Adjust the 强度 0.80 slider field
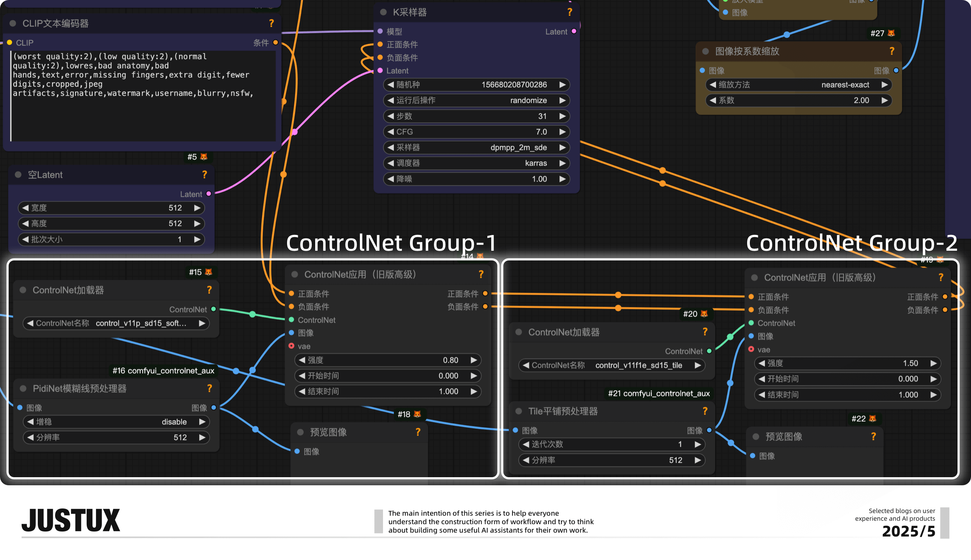The height and width of the screenshot is (560, 971). tap(387, 360)
